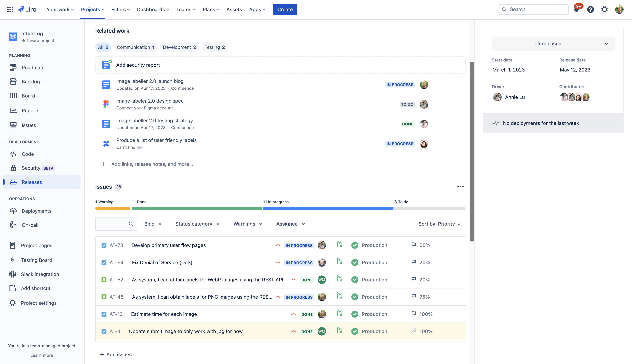The width and height of the screenshot is (632, 364).
Task: Click Add issues below the list
Action: click(x=116, y=354)
